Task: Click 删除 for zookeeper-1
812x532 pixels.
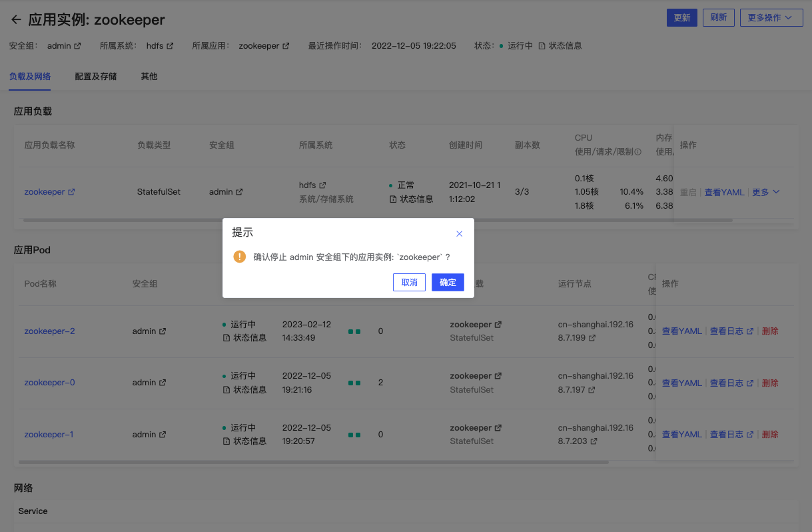Action: coord(770,435)
